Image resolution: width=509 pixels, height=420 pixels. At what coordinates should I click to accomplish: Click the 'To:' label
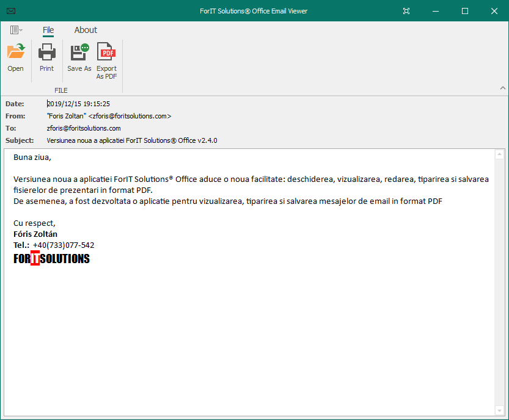11,128
